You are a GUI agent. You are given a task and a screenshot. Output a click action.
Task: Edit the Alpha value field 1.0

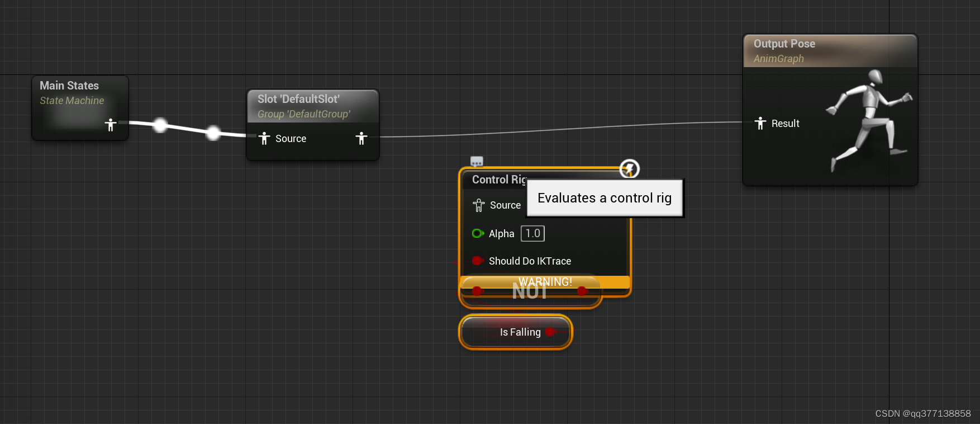pos(532,233)
